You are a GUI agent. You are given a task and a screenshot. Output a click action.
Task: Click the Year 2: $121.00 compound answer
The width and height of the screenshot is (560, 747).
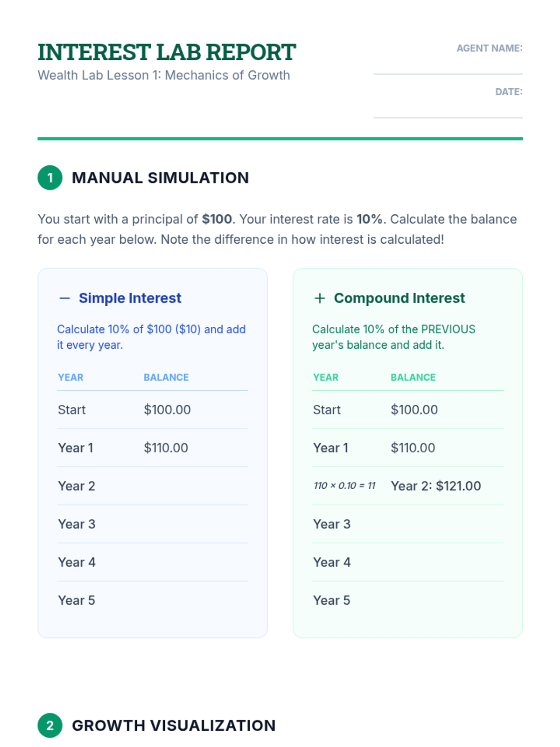coord(436,486)
